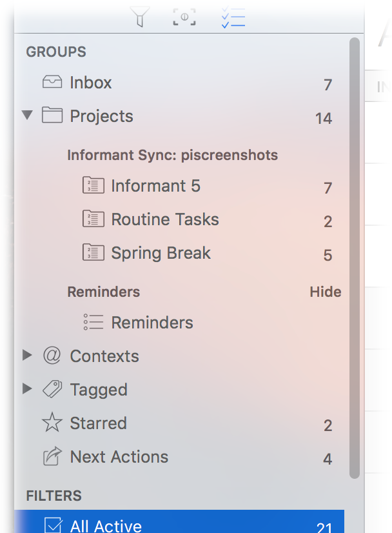Select the Routine Tasks project
392x533 pixels.
coord(165,219)
